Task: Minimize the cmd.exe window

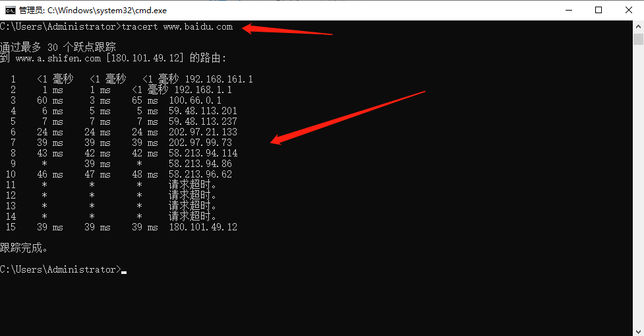Action: (569, 11)
